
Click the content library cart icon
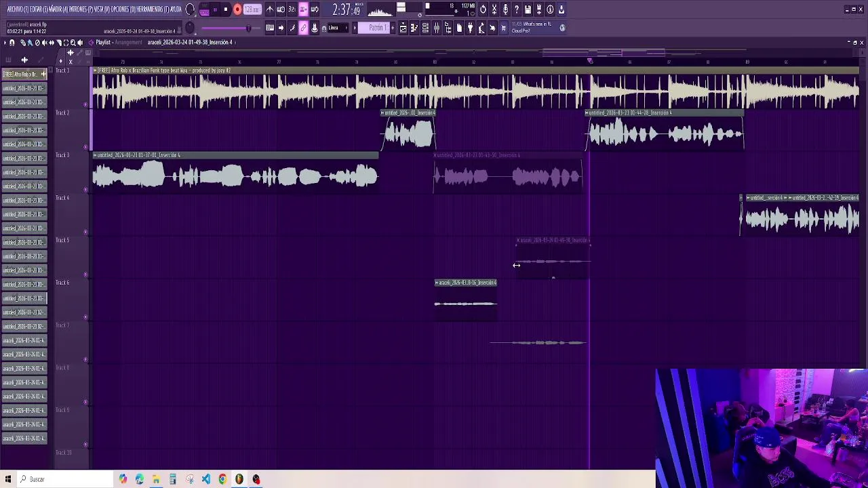(503, 28)
